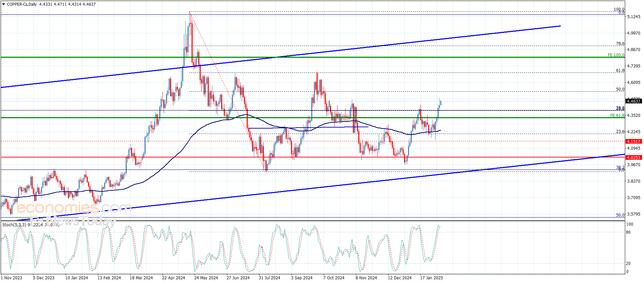Click price axis value 4.0945
644x282 pixels.
(x=634, y=148)
